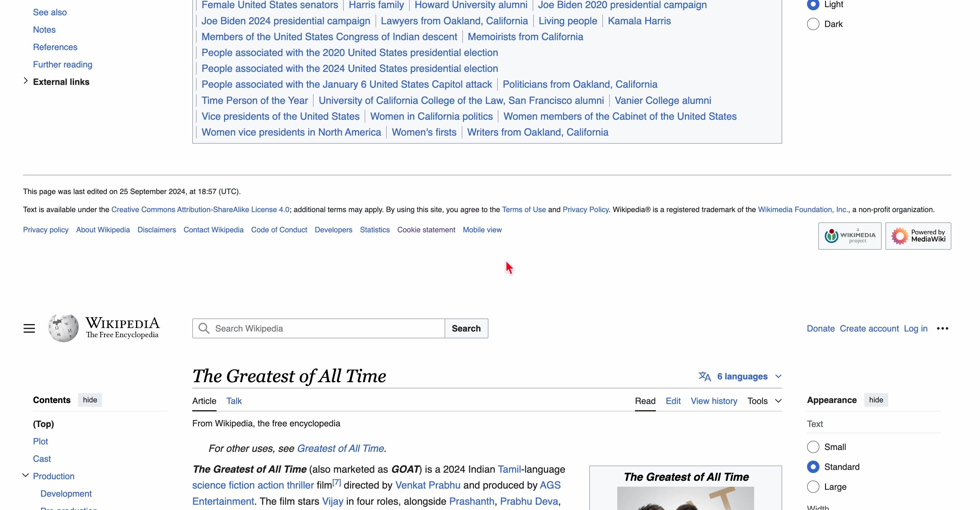Click the Wikipedia globe logo
The height and width of the screenshot is (510, 980).
(63, 328)
